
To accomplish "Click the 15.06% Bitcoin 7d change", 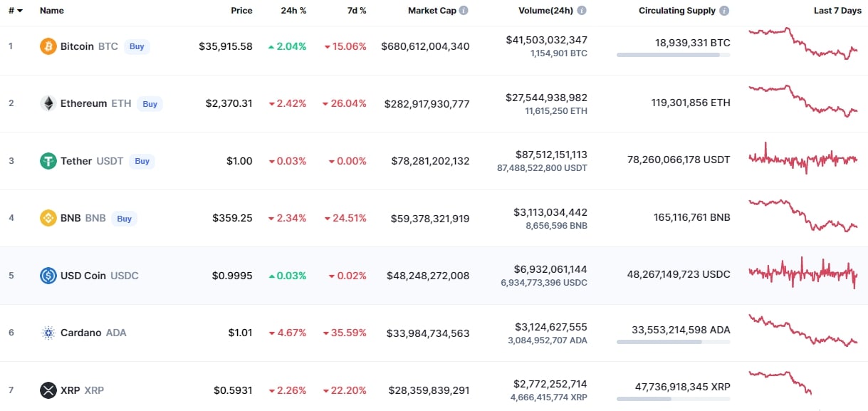I will pyautogui.click(x=345, y=46).
